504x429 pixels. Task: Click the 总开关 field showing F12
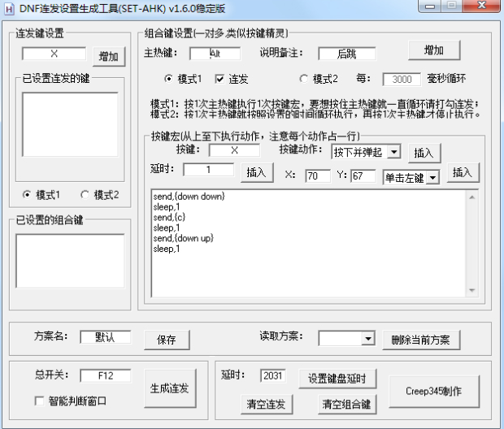click(106, 375)
